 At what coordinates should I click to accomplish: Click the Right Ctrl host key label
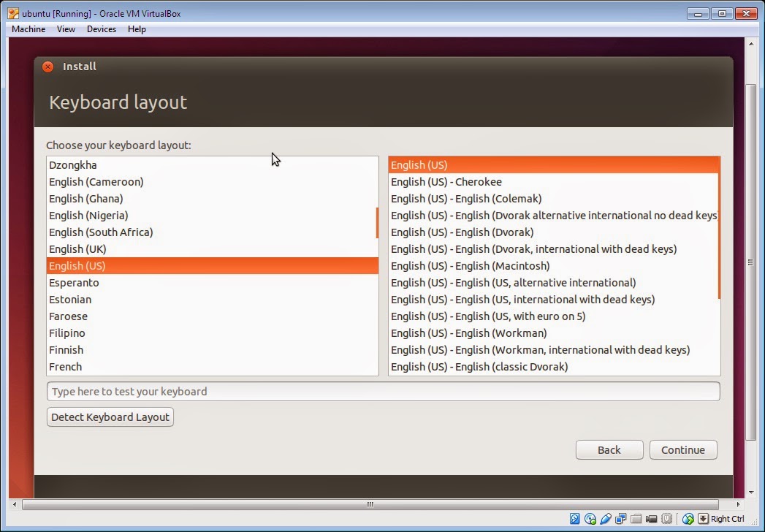[x=728, y=519]
